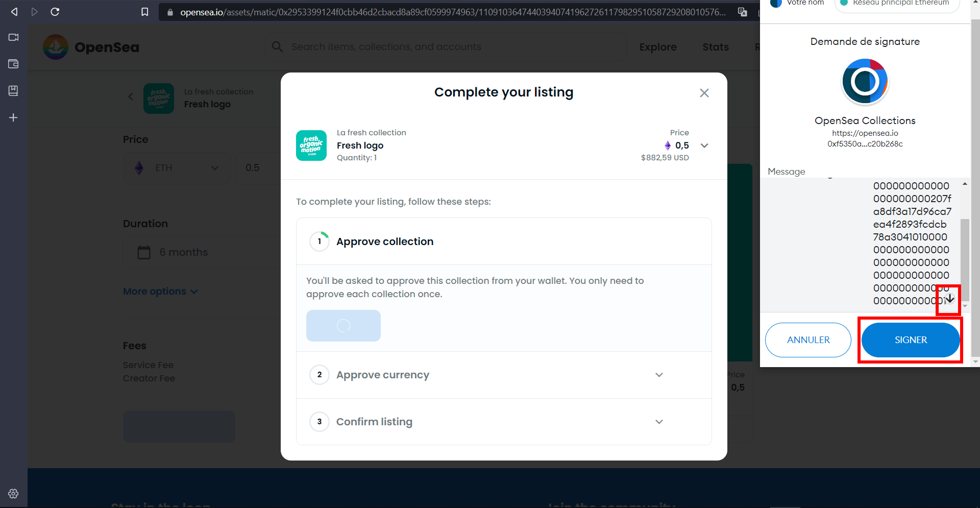This screenshot has width=980, height=508.
Task: Click the Fresh logo thumbnail in page header
Action: pyautogui.click(x=159, y=99)
